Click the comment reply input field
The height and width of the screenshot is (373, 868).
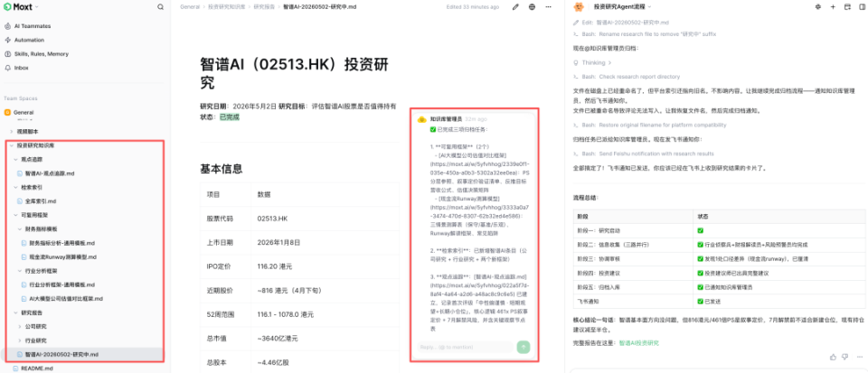465,347
